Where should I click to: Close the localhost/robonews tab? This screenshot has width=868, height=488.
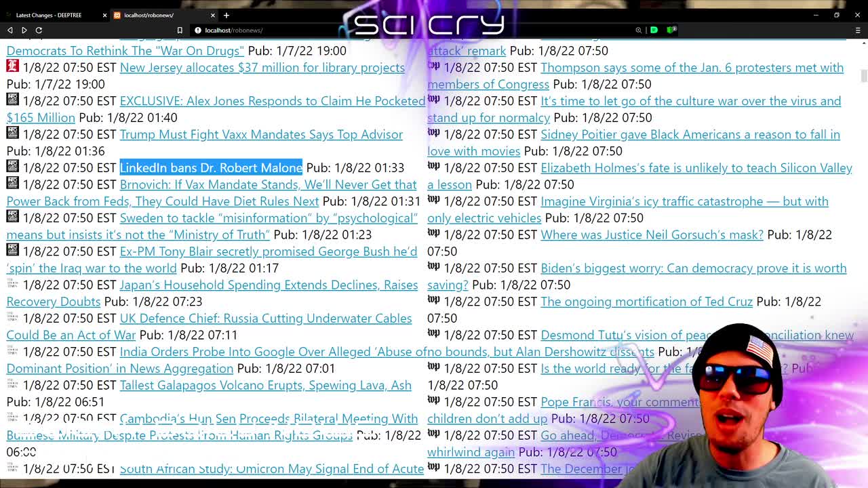point(213,15)
